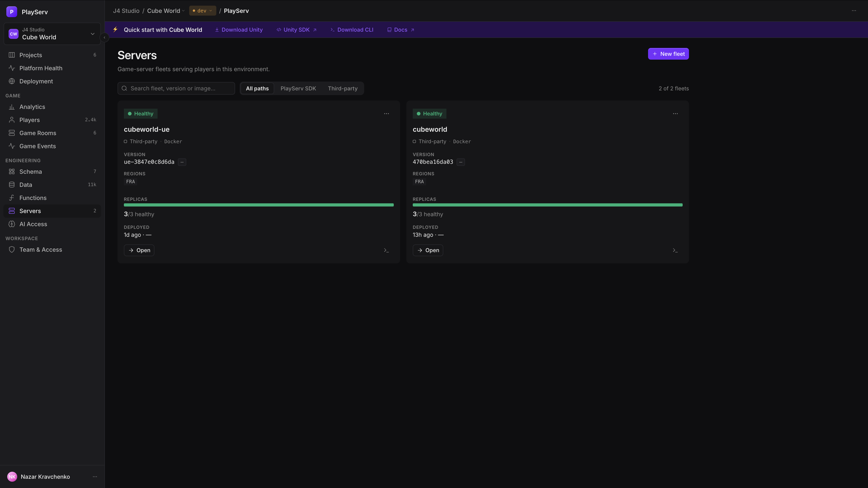Click J4 Studio breadcrumb link
The image size is (868, 488).
tap(126, 11)
